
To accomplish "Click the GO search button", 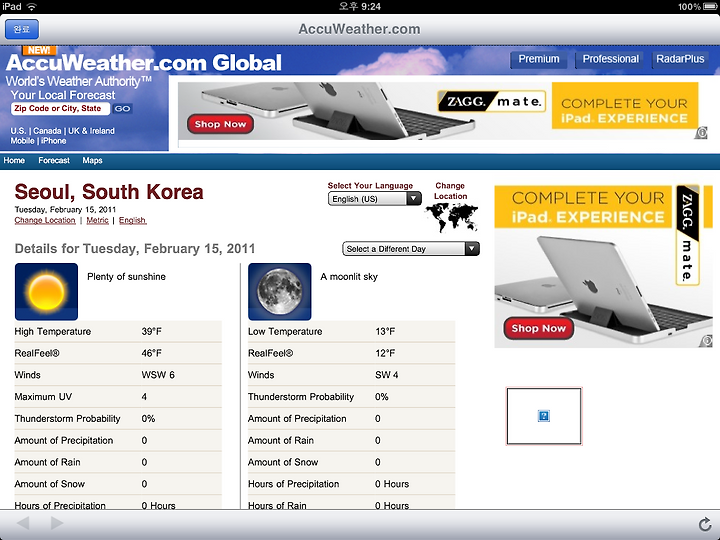I will pos(122,109).
